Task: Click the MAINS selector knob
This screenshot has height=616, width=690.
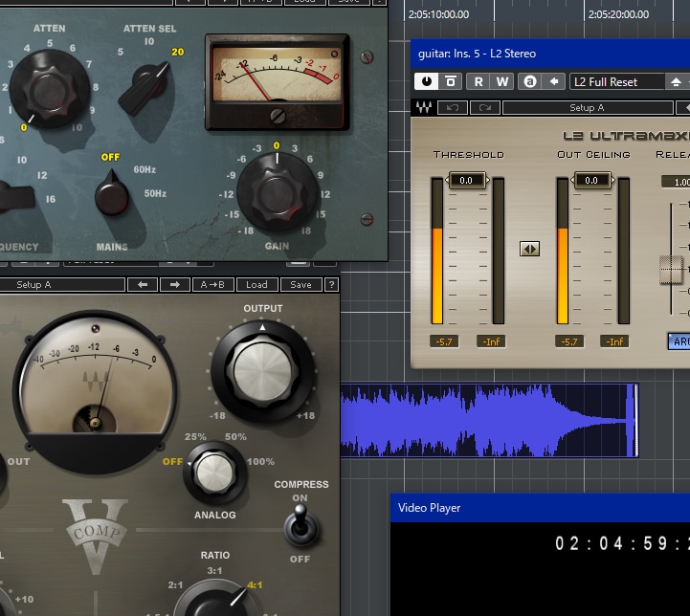Action: pyautogui.click(x=112, y=195)
